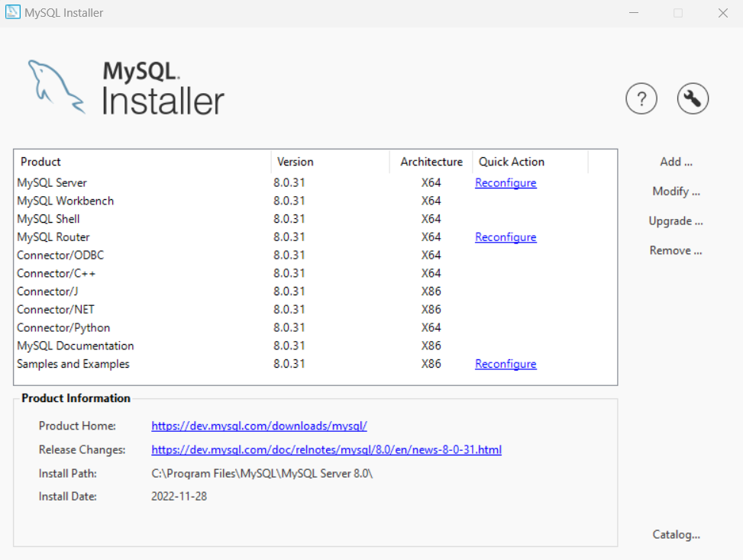743x560 pixels.
Task: Click the Quick Action column header
Action: 530,162
